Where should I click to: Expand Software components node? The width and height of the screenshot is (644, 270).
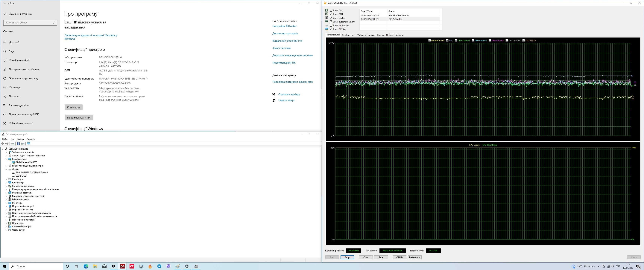coord(6,152)
